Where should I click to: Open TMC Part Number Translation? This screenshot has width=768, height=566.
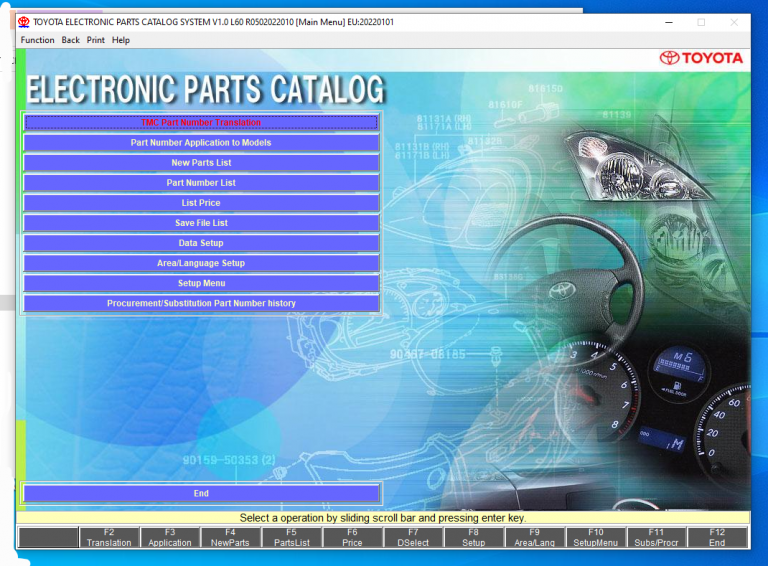point(201,122)
